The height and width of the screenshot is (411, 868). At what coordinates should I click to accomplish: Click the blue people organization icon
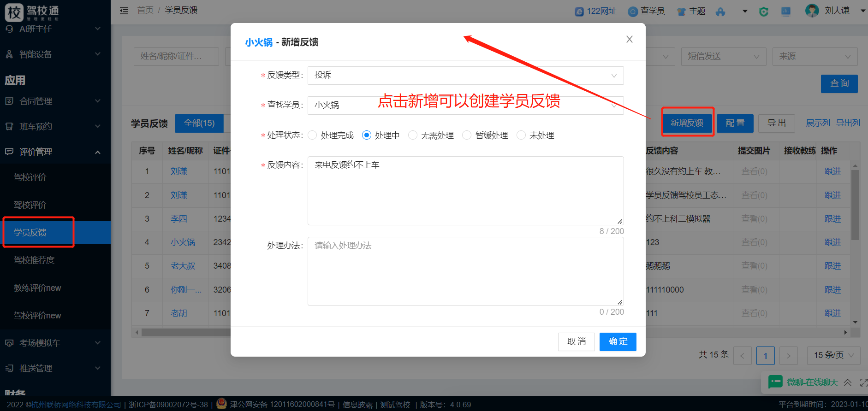pyautogui.click(x=720, y=12)
